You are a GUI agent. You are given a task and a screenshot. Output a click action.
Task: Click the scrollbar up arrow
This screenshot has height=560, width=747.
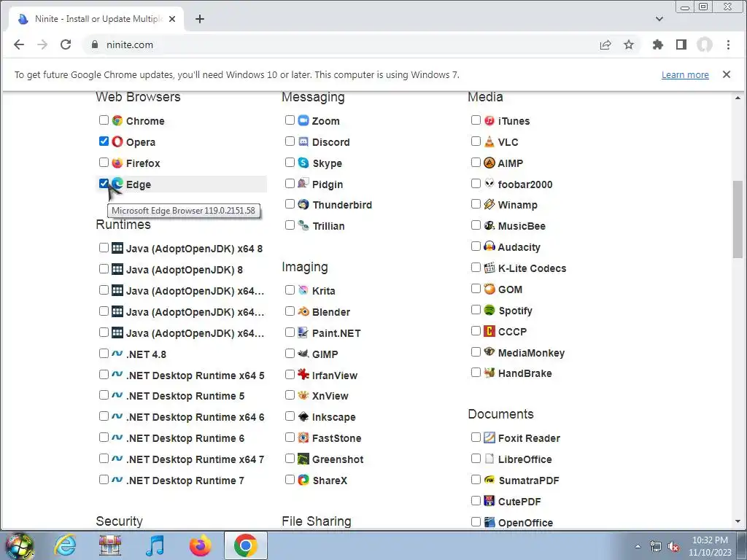click(738, 98)
